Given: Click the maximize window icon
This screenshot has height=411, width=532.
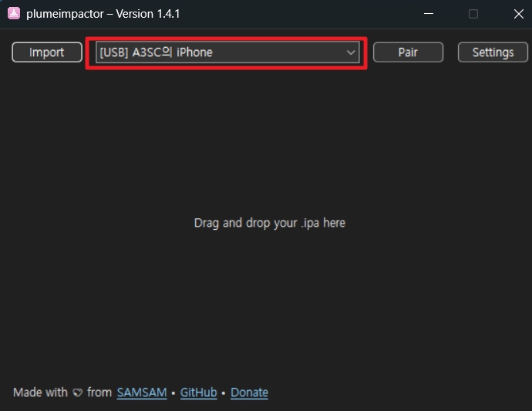Looking at the screenshot, I should tap(473, 14).
